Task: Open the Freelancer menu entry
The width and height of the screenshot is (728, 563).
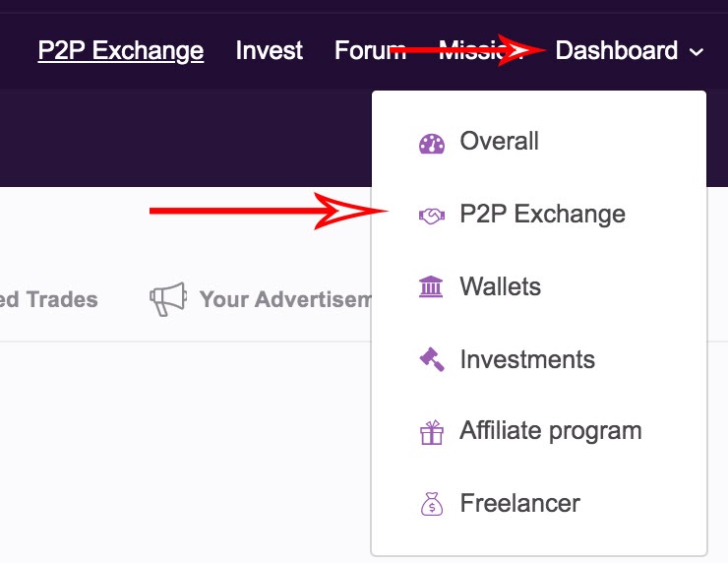Action: pyautogui.click(x=519, y=503)
